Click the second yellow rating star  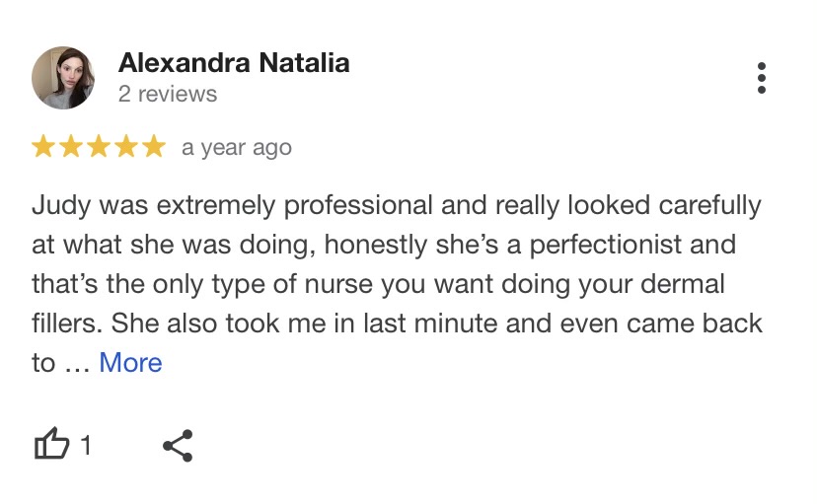[71, 146]
